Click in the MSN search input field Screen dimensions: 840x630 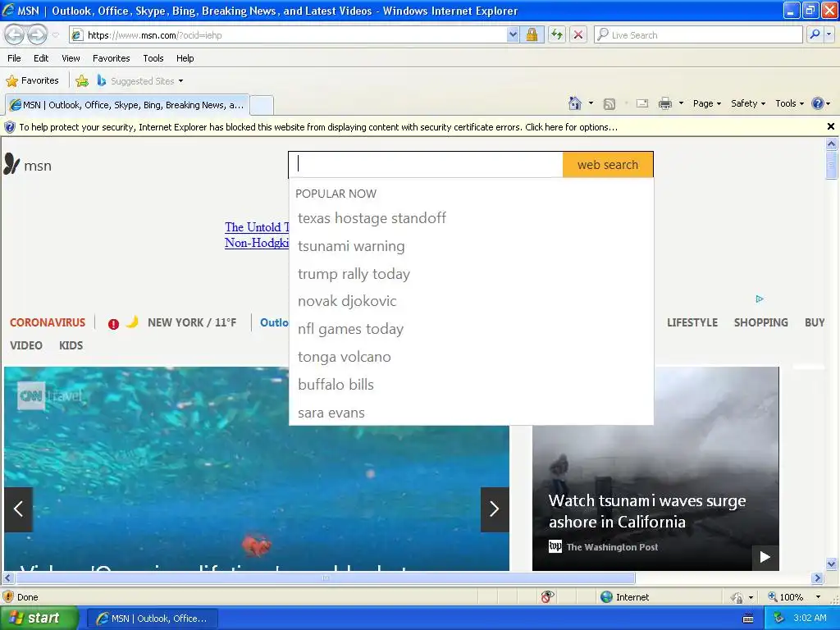point(426,164)
